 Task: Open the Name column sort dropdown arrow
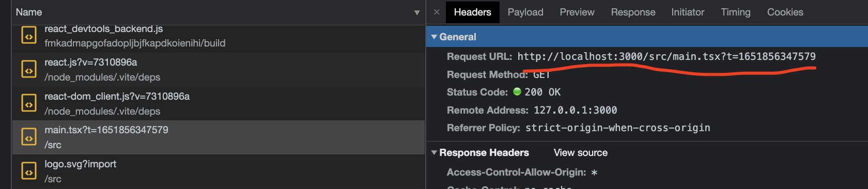pos(417,12)
